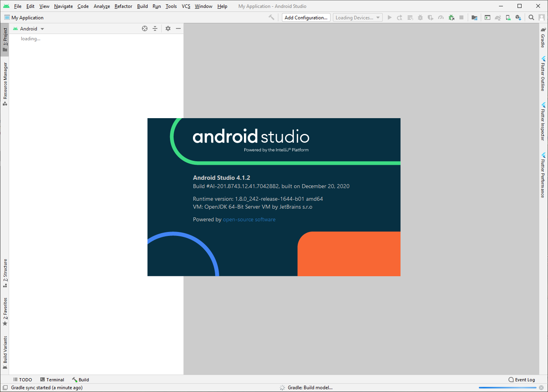Click the Make Project hammer icon
Viewport: 548px width, 392px height.
click(271, 17)
